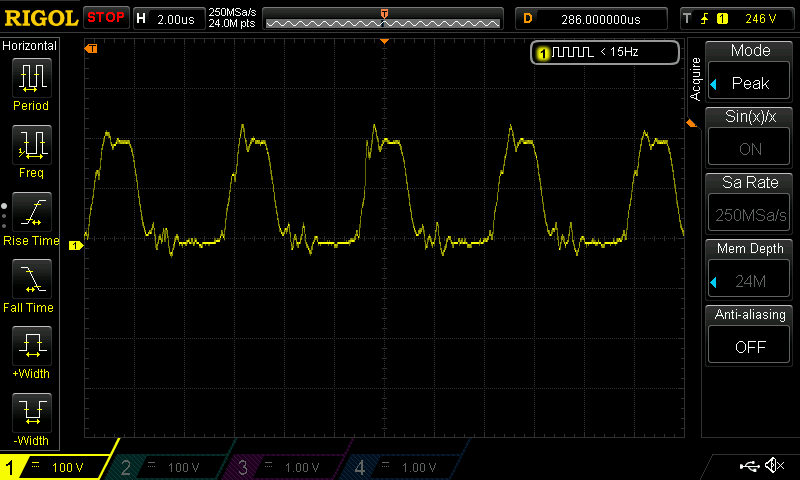The width and height of the screenshot is (800, 480).
Task: Select channel 2 100 V tab
Action: [168, 467]
